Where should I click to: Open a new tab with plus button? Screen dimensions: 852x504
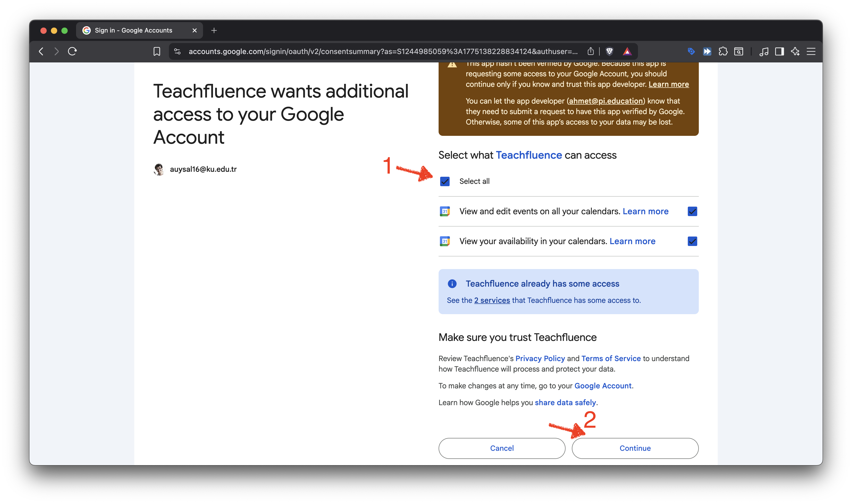coord(214,30)
